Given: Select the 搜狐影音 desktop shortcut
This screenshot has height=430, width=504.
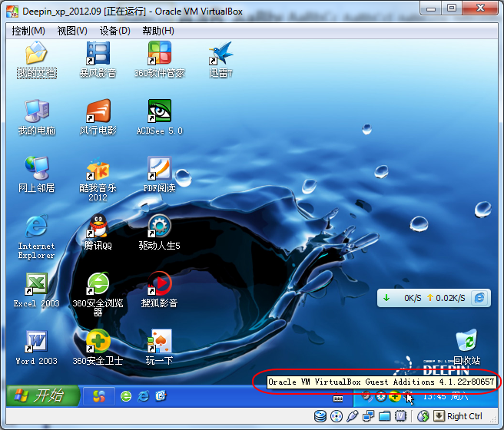Looking at the screenshot, I should pos(159,285).
